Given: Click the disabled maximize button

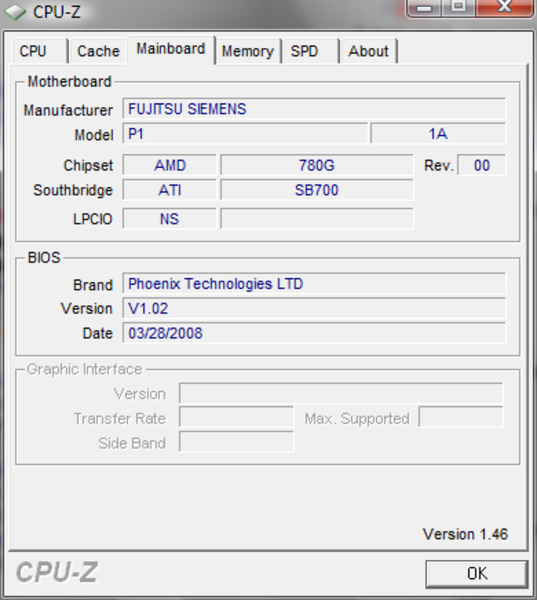Looking at the screenshot, I should pos(459,8).
